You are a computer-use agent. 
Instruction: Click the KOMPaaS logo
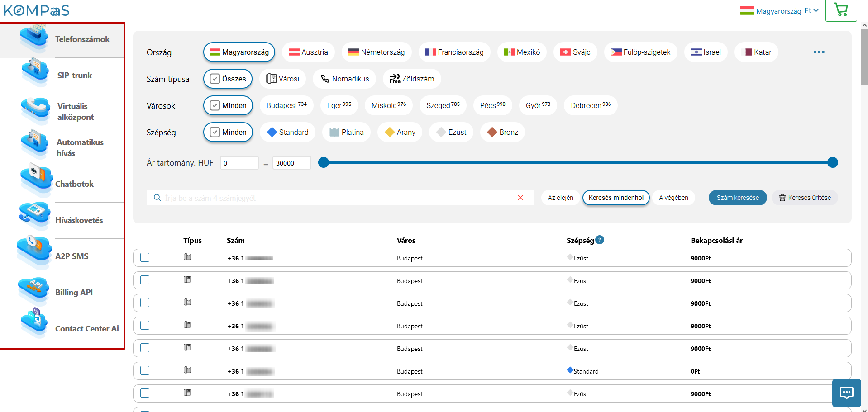coord(37,10)
